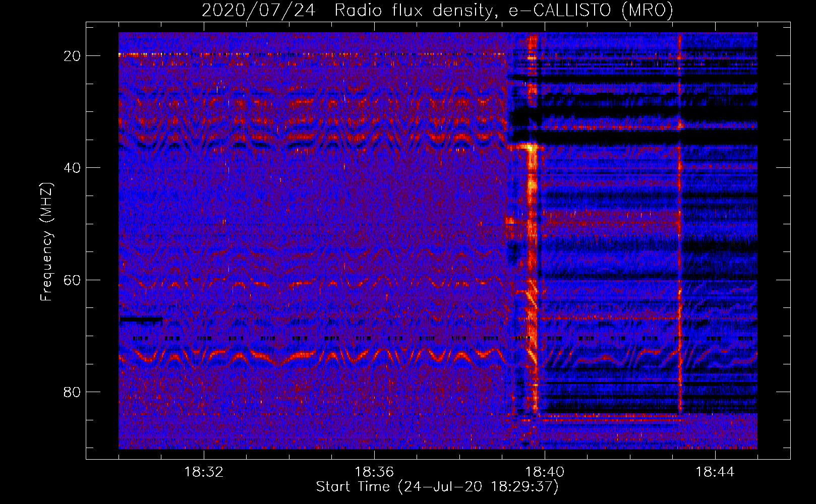Click the x-axis time label '18:40'
This screenshot has width=816, height=504.
[545, 472]
